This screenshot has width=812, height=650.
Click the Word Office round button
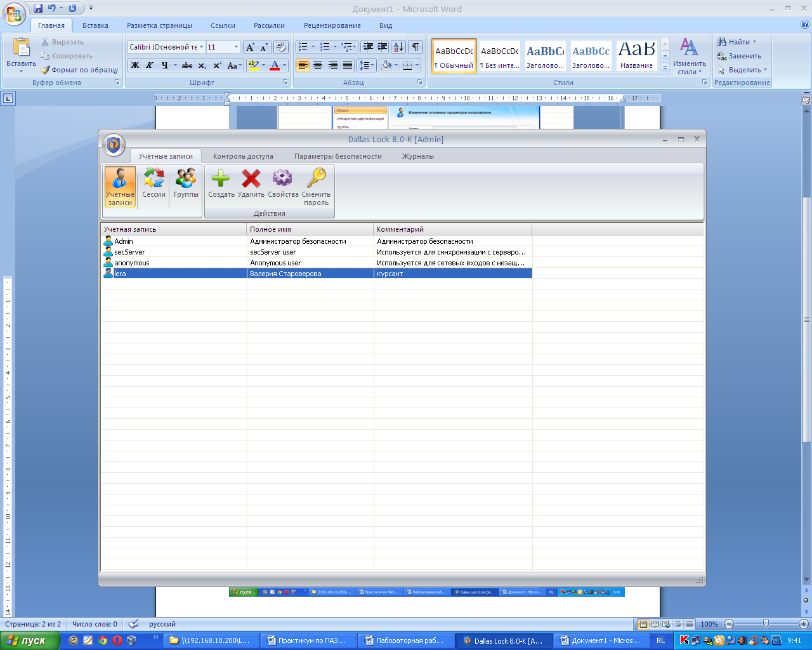click(14, 13)
